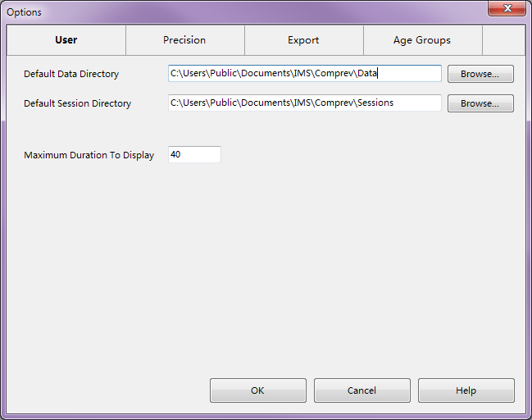
Task: Open Help for the Options dialog
Action: pyautogui.click(x=466, y=390)
